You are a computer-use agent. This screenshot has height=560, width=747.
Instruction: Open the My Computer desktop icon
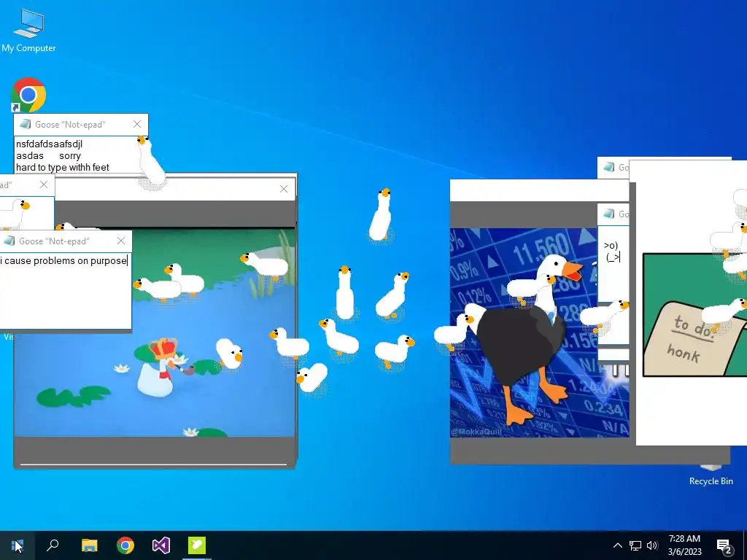point(28,31)
